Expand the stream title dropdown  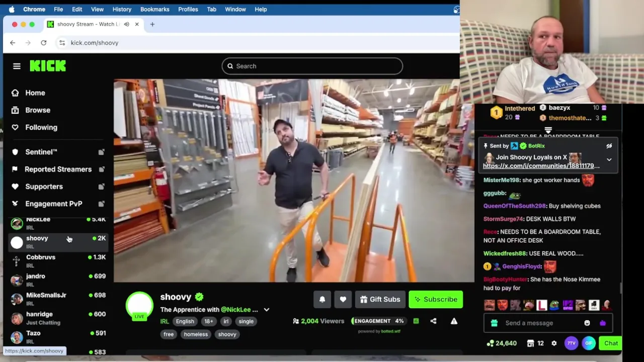tap(267, 310)
